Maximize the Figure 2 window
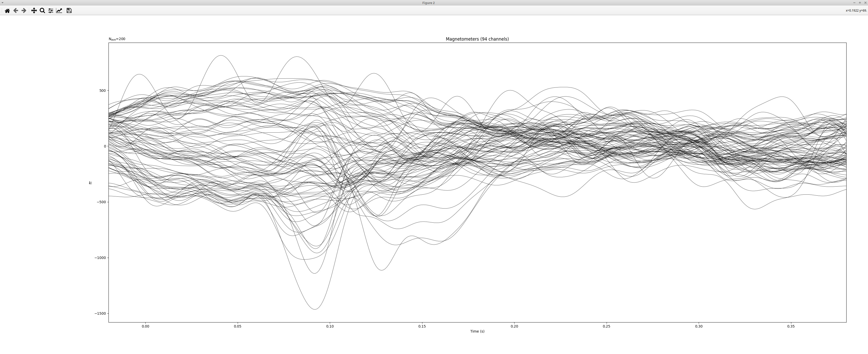The width and height of the screenshot is (868, 354). (x=860, y=3)
